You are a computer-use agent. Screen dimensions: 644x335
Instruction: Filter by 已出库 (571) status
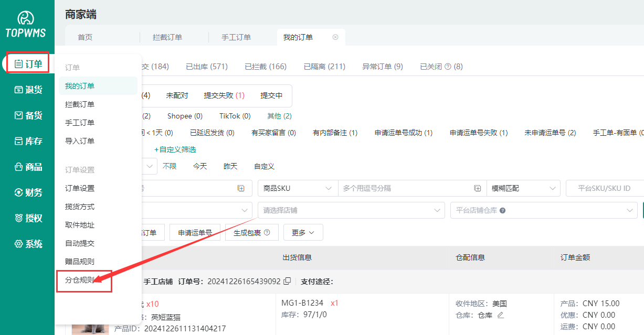coord(207,67)
